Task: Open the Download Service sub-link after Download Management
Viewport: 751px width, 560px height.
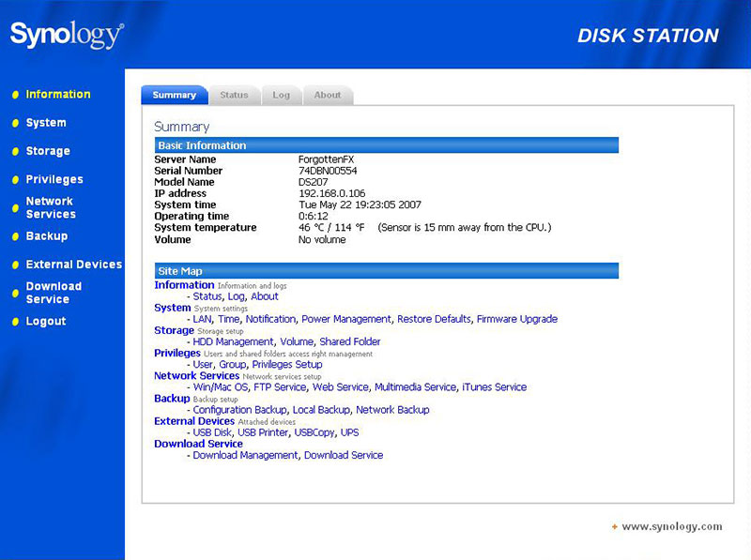Action: 344,455
